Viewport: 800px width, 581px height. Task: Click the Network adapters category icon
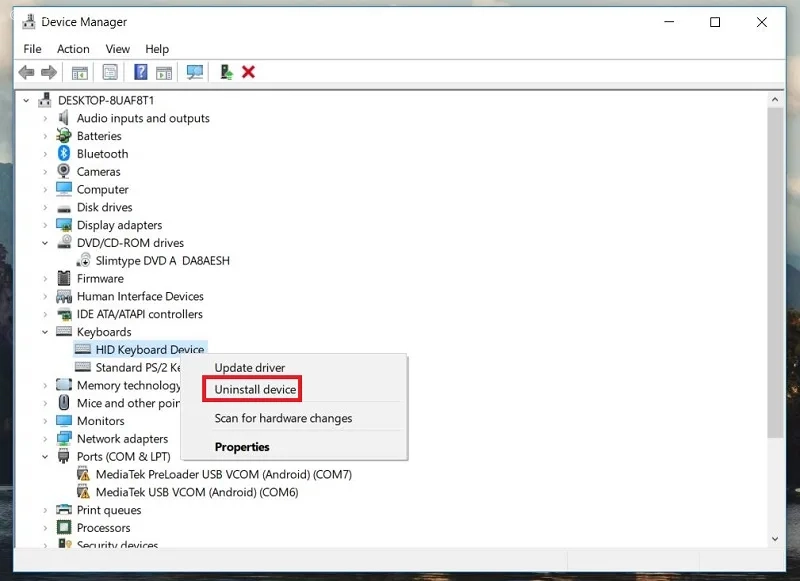point(64,438)
